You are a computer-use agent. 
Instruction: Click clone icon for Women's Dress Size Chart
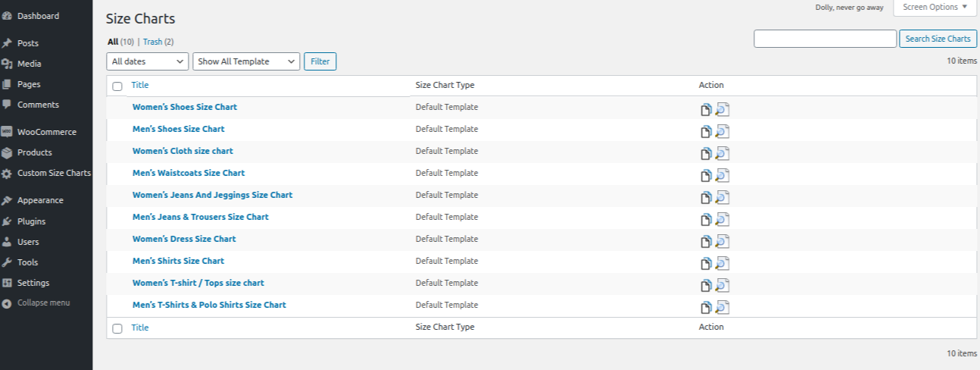point(706,242)
